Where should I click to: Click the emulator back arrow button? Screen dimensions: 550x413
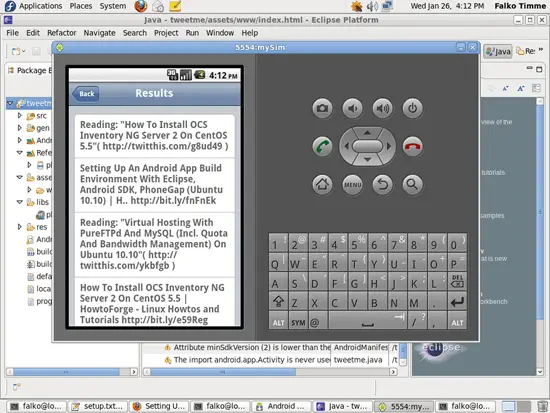pos(383,184)
